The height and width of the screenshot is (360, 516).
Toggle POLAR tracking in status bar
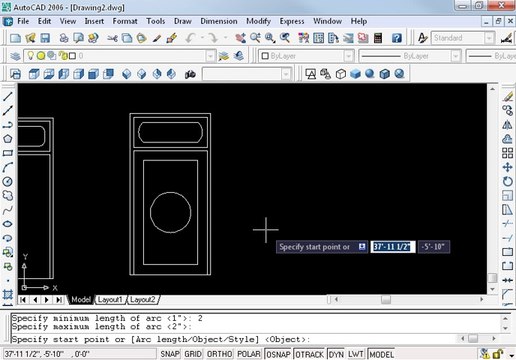[249, 354]
